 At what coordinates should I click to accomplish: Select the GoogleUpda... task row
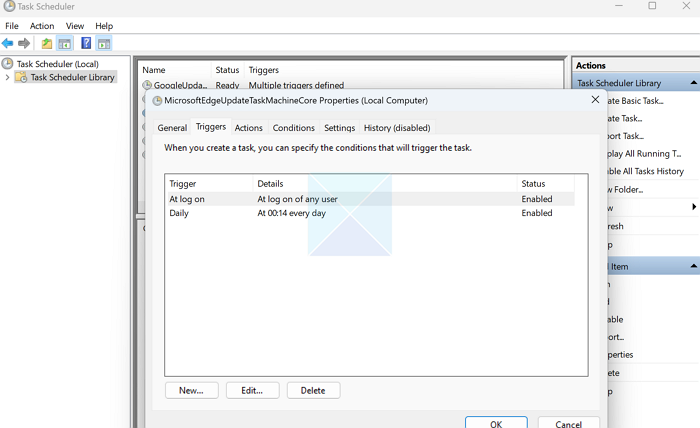352,85
